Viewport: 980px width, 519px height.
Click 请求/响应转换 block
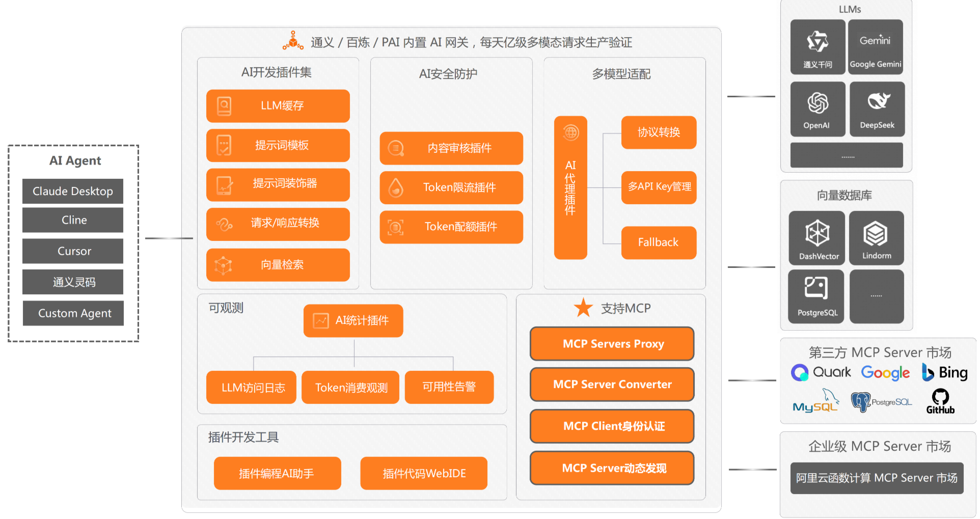(278, 224)
